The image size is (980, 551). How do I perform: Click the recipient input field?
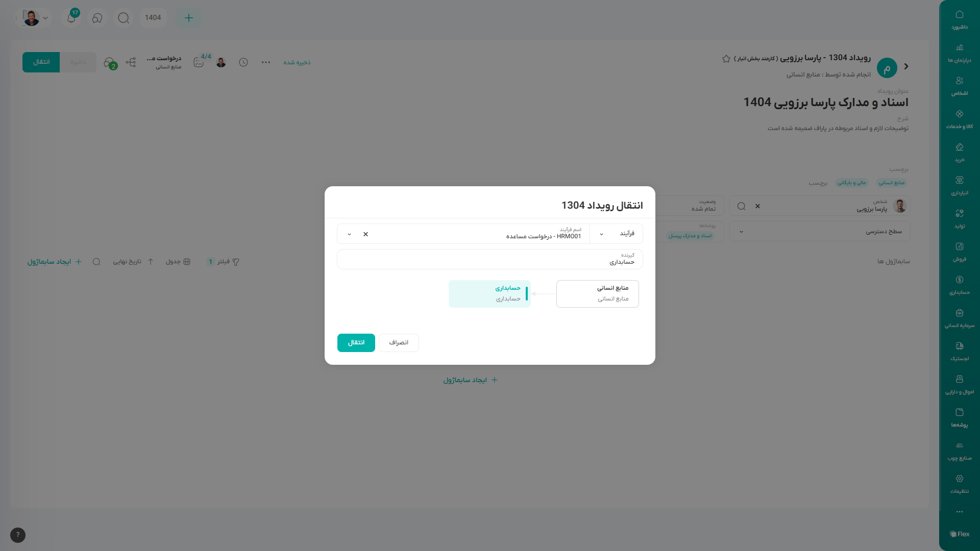tap(489, 259)
